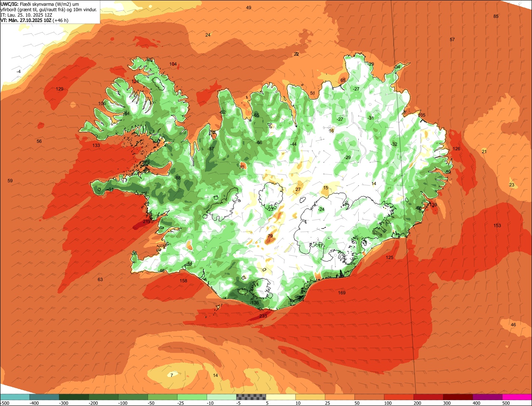Click the map value 133 in the western bay
Viewport: 532px width, 406px height.
(96, 145)
